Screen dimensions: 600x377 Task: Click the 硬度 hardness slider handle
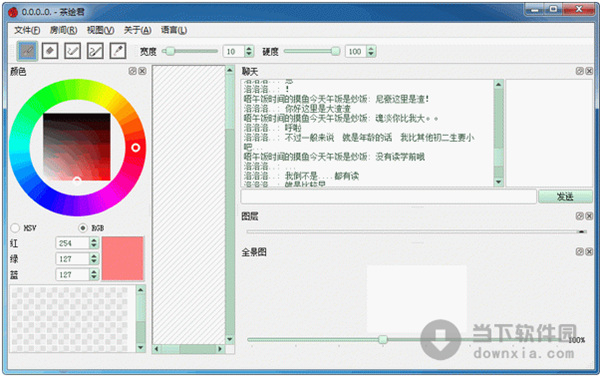tap(336, 51)
